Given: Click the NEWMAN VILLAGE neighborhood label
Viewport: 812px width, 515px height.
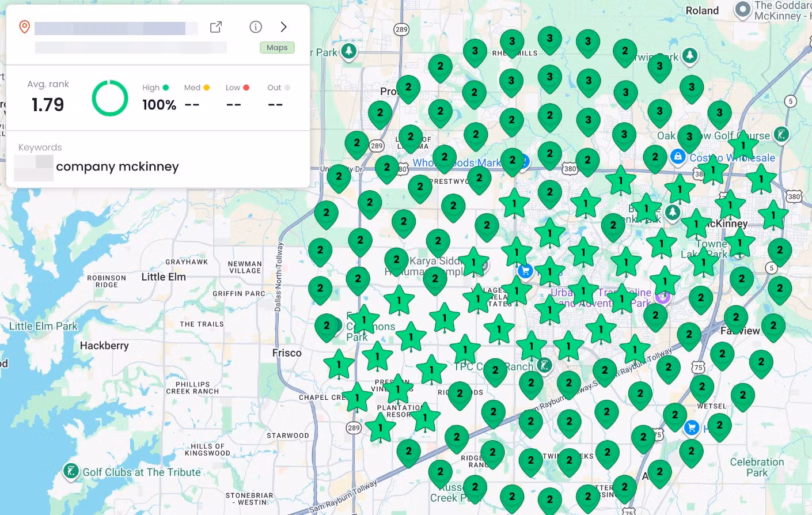Looking at the screenshot, I should (x=245, y=267).
